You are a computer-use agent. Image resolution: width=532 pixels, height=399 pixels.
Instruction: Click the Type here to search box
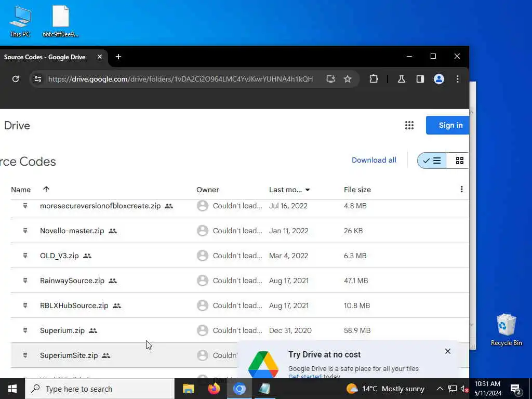100,389
